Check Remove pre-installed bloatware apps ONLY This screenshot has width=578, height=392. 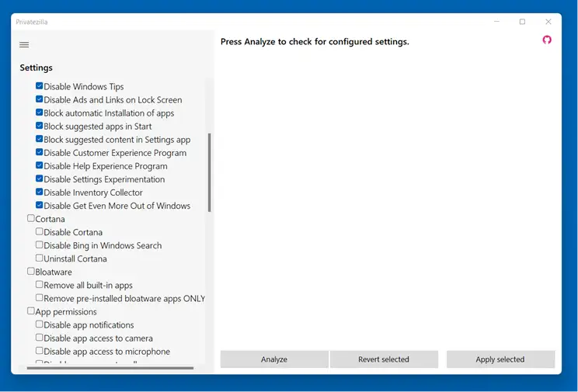pyautogui.click(x=40, y=297)
